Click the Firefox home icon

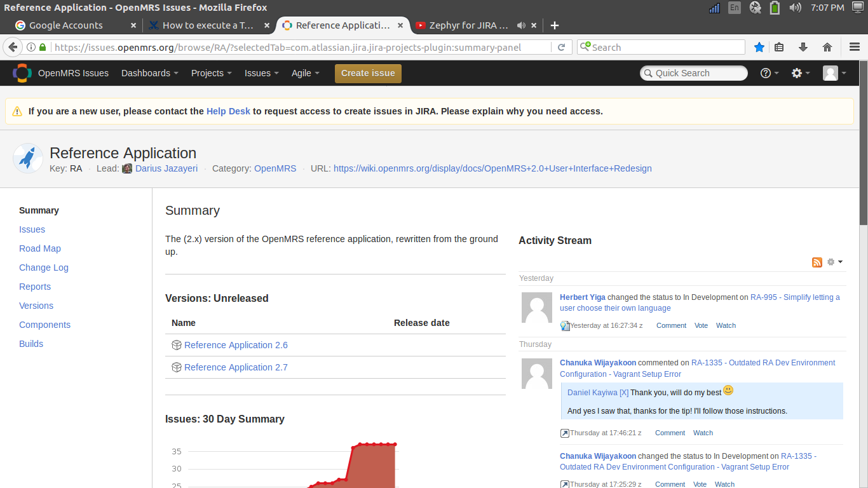[827, 47]
